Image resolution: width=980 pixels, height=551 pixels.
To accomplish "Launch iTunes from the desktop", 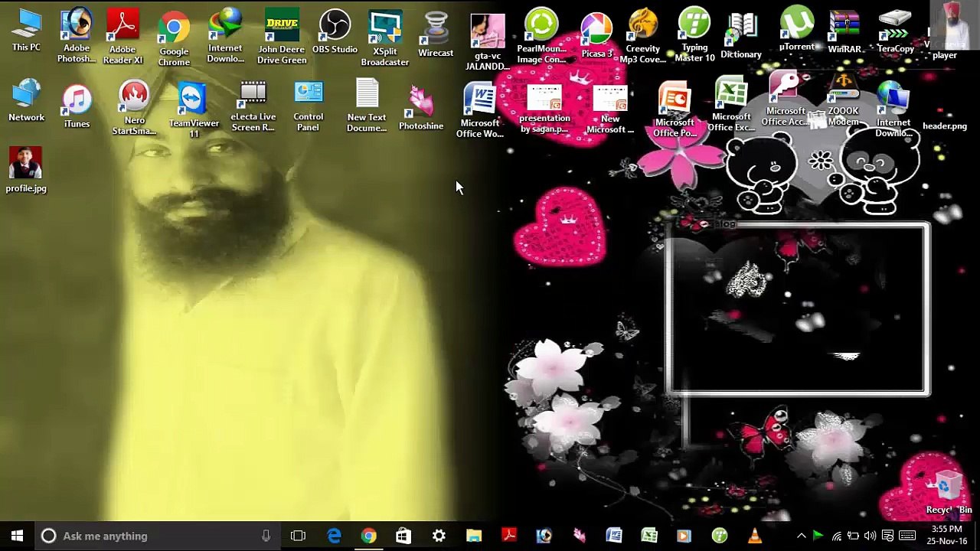I will [77, 106].
